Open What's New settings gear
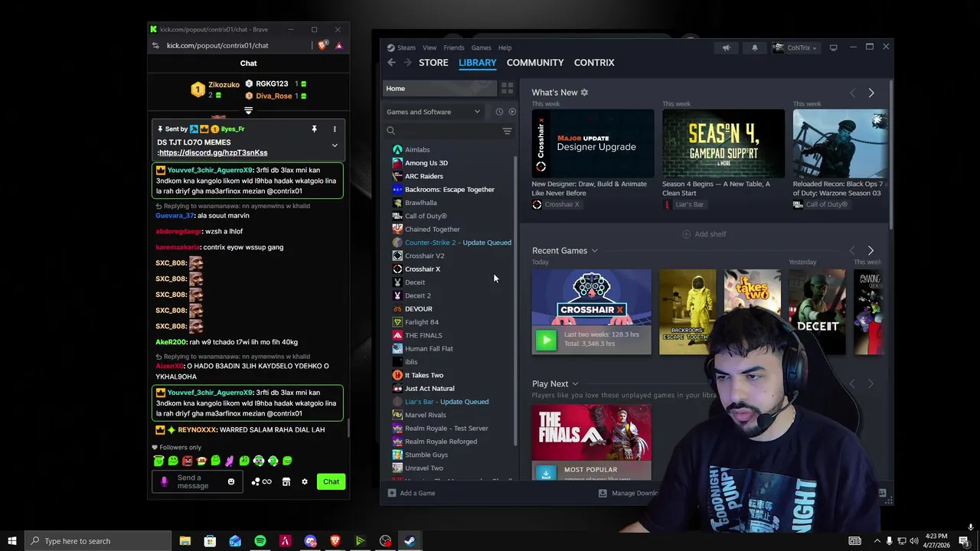The width and height of the screenshot is (980, 551). [x=584, y=93]
